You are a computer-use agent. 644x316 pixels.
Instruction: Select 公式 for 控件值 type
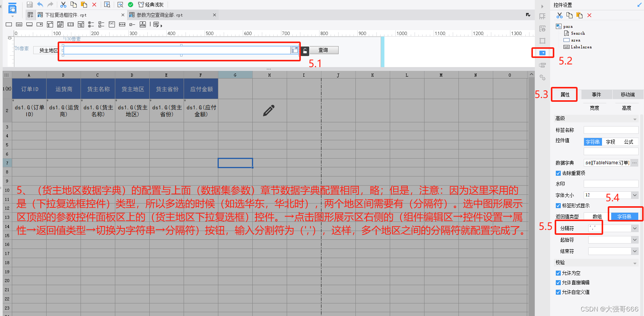(x=628, y=142)
